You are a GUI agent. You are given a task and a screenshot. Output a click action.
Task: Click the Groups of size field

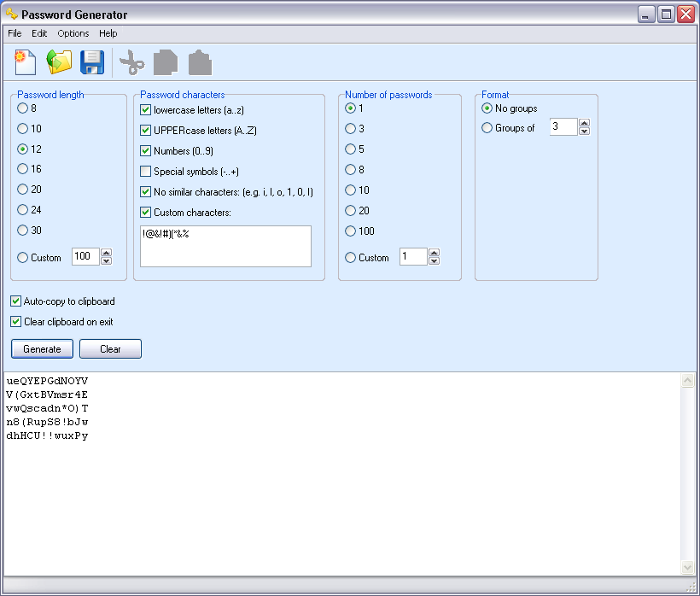[563, 126]
